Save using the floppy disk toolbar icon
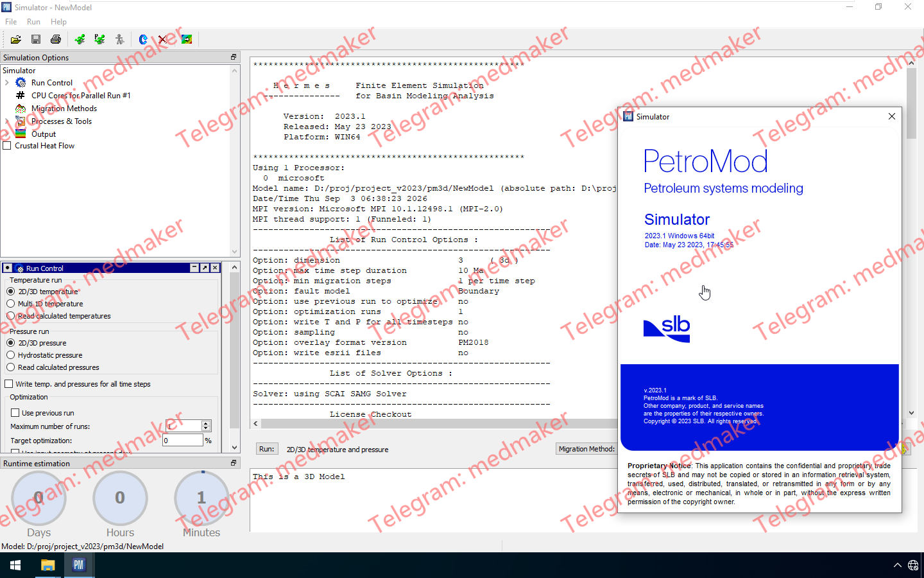Screen dimensions: 924x578 tap(36, 40)
